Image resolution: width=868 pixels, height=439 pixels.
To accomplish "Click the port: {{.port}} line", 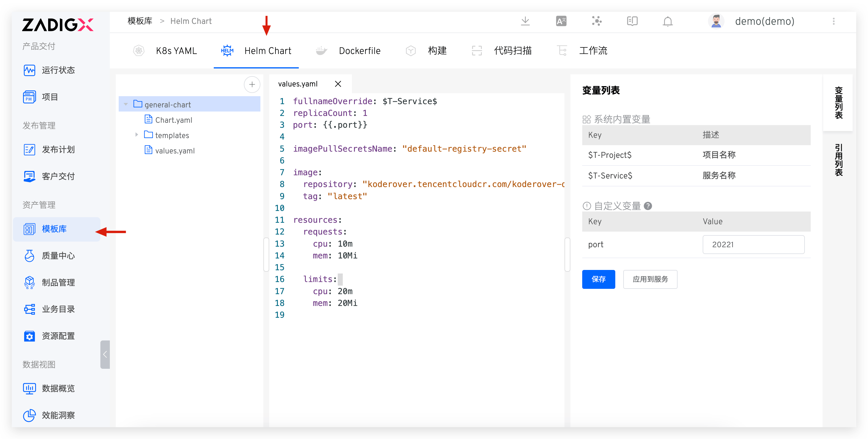I will 330,125.
